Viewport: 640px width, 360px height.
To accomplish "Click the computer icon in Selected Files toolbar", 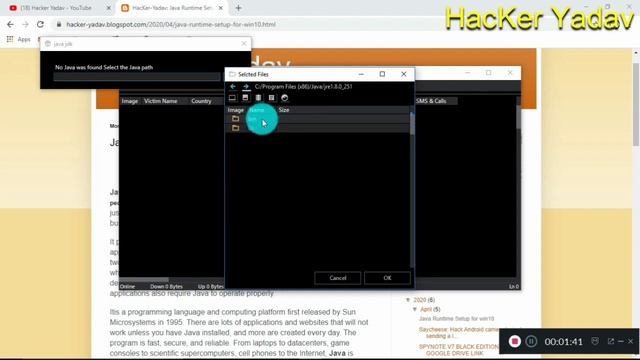I will [232, 98].
